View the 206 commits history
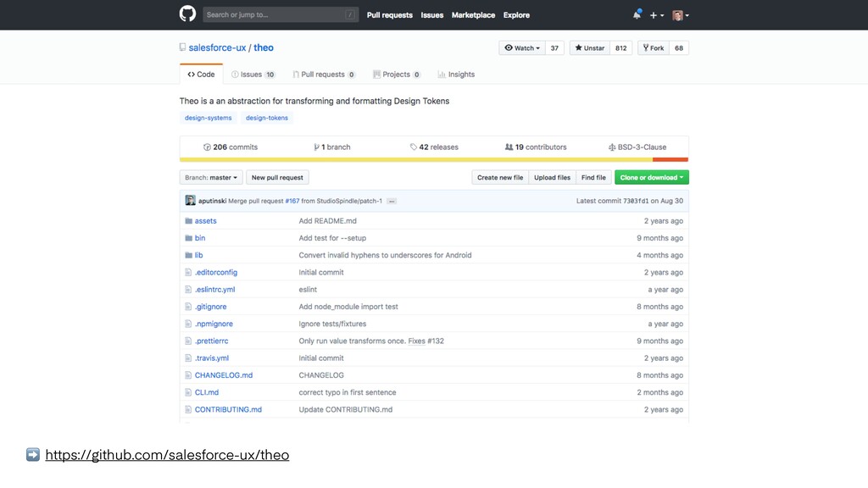The image size is (868, 488). click(x=231, y=147)
